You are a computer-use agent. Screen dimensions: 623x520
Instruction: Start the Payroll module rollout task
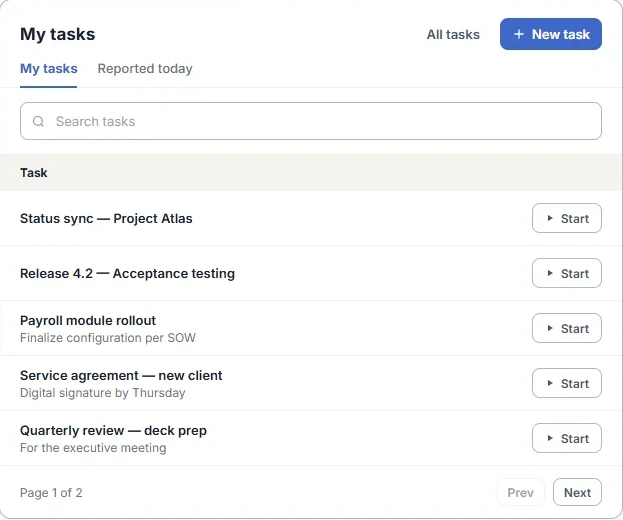(x=567, y=328)
